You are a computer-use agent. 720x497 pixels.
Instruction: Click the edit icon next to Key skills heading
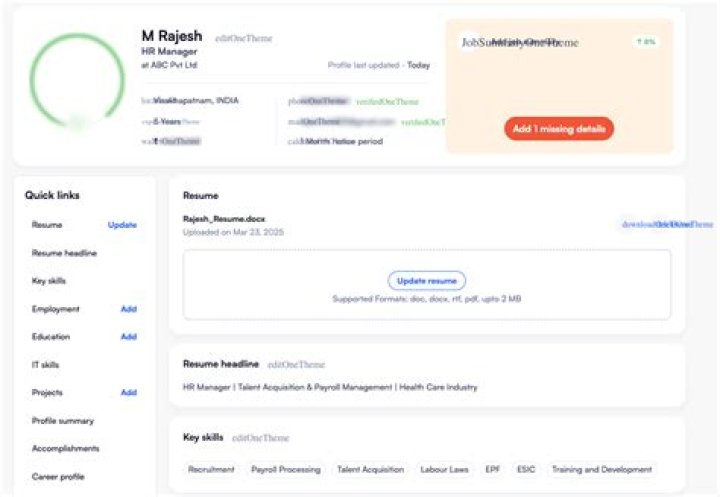tap(261, 438)
